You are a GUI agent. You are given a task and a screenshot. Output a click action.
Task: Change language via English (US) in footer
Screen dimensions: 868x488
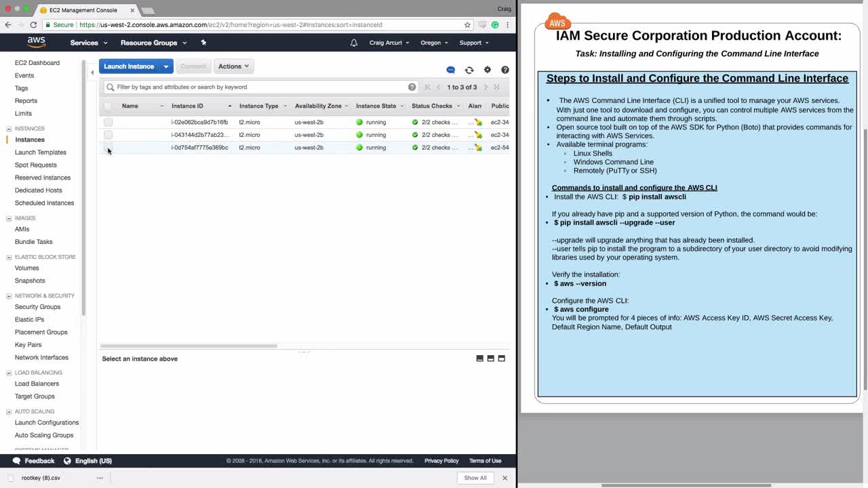point(87,461)
